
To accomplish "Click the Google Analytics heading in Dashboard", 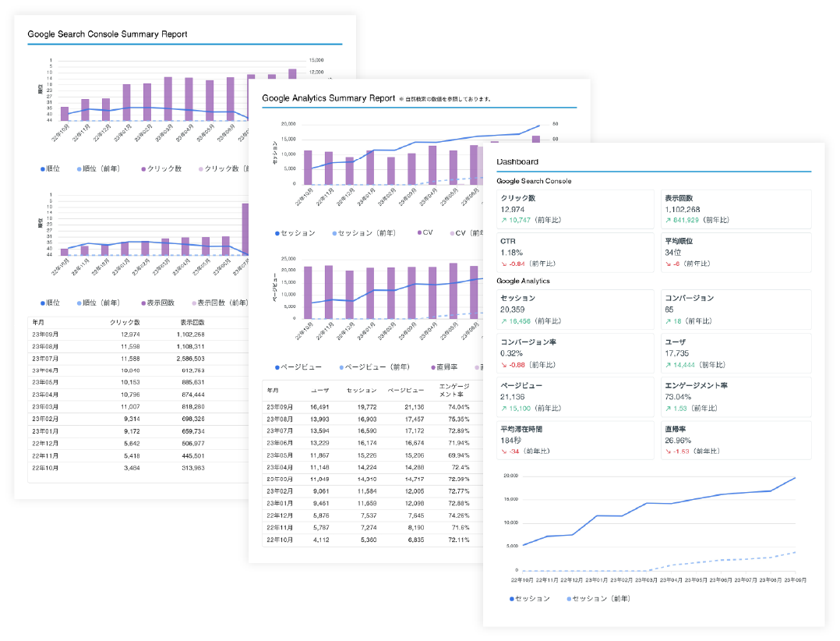I will pyautogui.click(x=523, y=281).
